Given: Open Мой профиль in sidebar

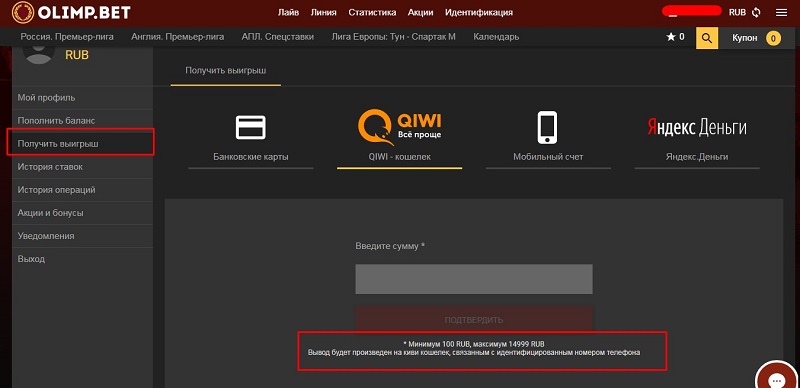Looking at the screenshot, I should pyautogui.click(x=82, y=98).
